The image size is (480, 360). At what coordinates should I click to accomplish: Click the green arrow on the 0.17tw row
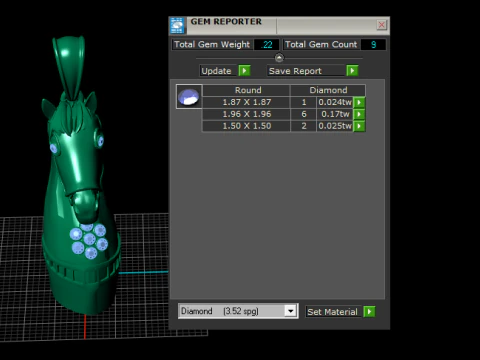tap(359, 114)
